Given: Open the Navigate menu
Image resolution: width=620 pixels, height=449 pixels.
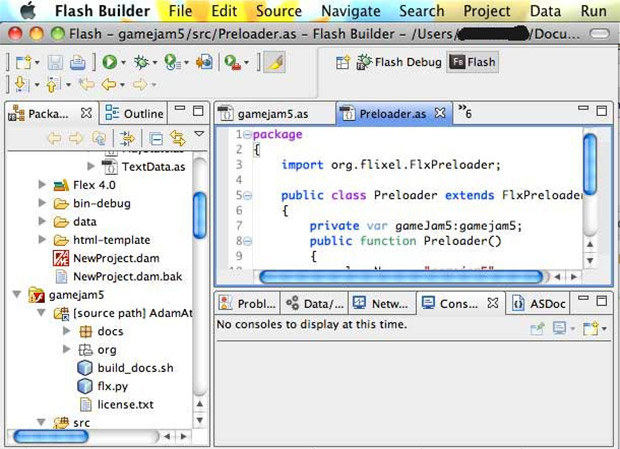Looking at the screenshot, I should (351, 11).
